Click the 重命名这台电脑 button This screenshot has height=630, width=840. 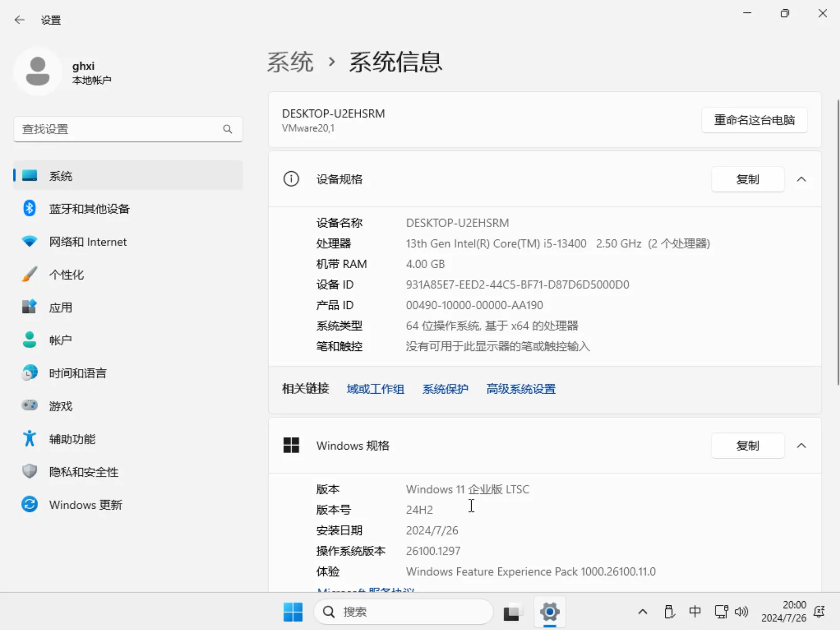(754, 120)
